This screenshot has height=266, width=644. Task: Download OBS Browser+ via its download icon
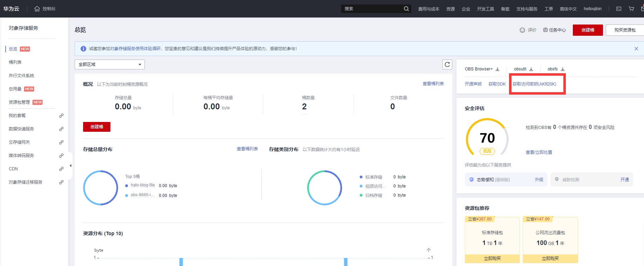497,69
